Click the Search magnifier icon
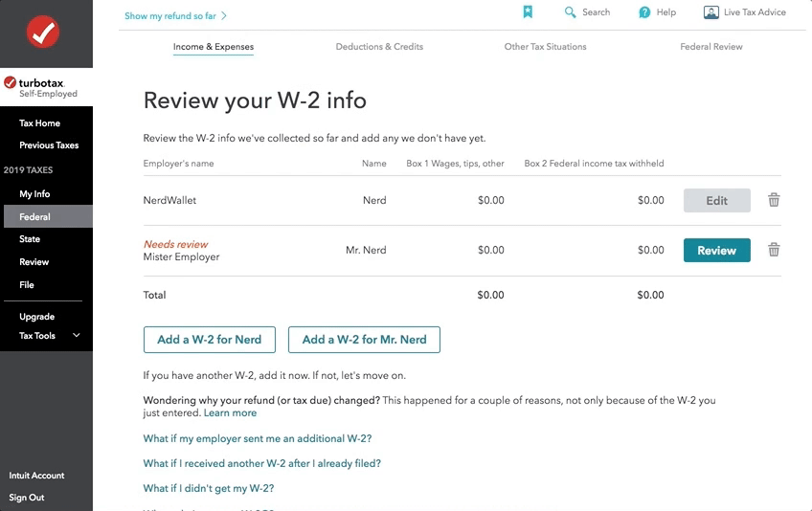Image resolution: width=812 pixels, height=511 pixels. (571, 12)
